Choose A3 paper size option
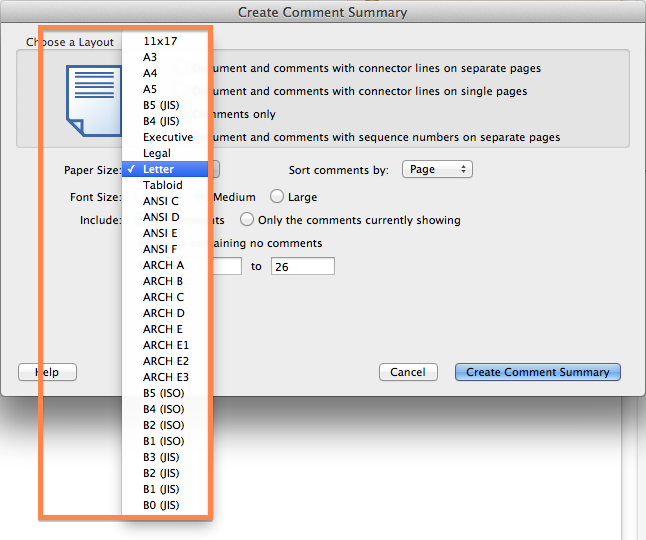Image resolution: width=646 pixels, height=540 pixels. (150, 57)
